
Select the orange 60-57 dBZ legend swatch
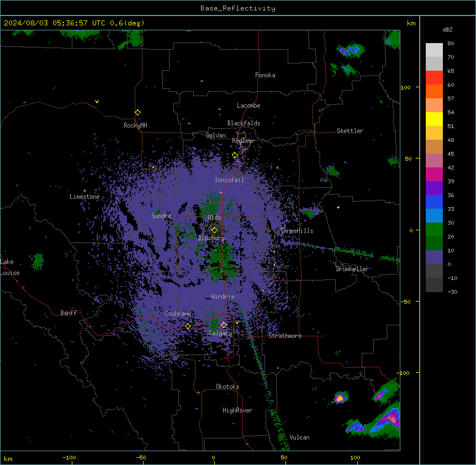434,91
